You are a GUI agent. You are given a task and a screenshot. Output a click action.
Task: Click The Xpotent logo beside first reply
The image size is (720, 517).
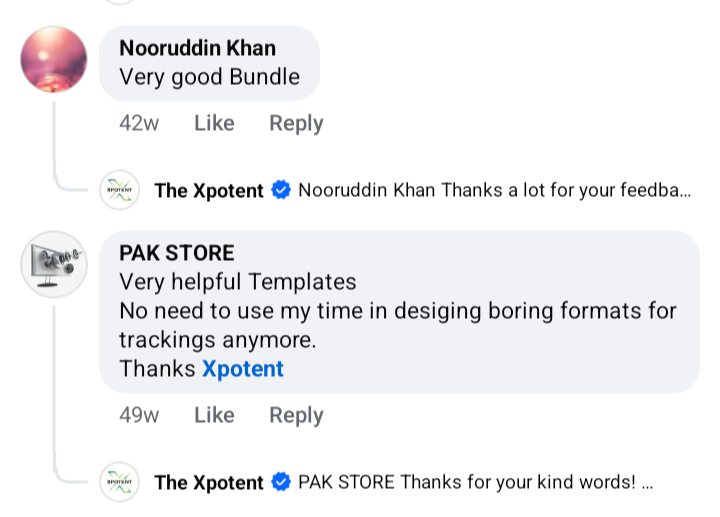tap(120, 190)
